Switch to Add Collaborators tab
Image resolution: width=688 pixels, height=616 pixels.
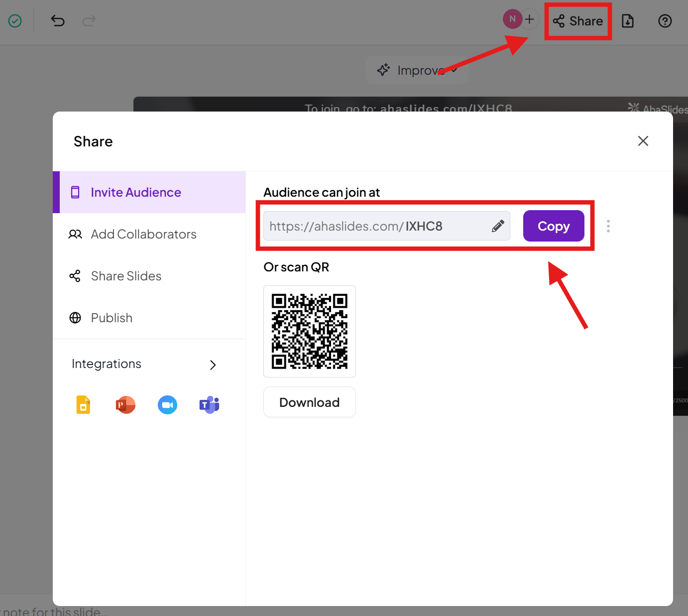[143, 235]
